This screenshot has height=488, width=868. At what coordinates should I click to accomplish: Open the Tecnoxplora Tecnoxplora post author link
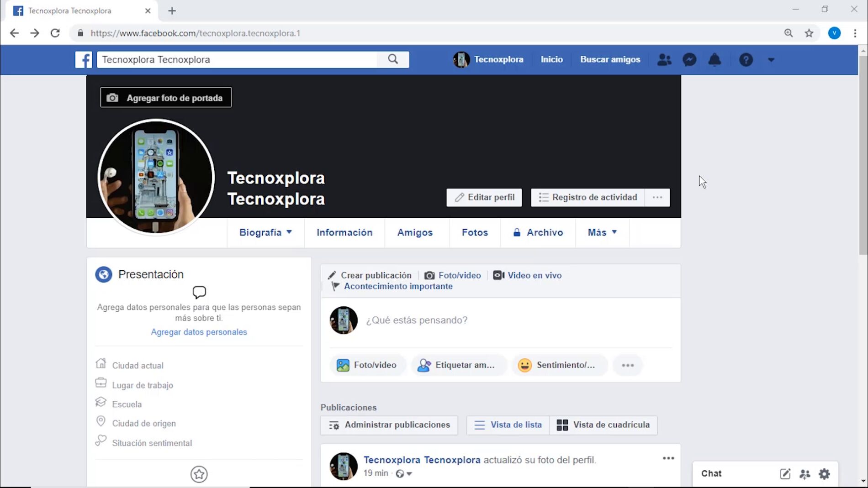point(422,460)
